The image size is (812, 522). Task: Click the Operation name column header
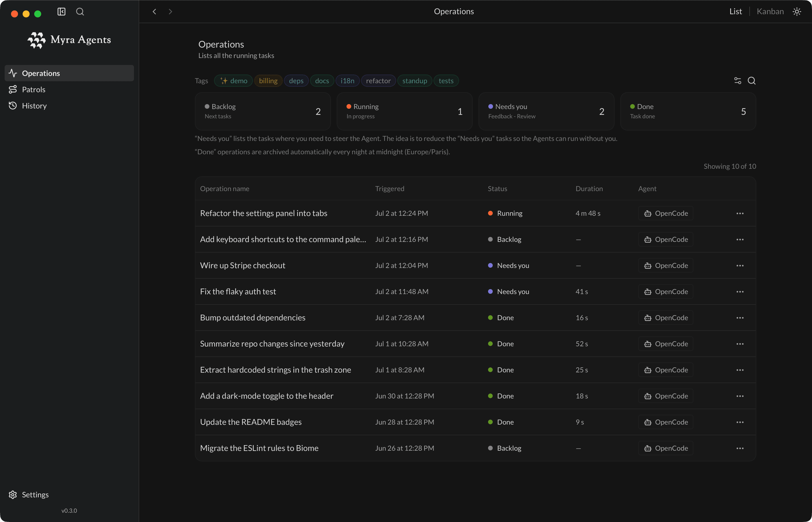225,188
